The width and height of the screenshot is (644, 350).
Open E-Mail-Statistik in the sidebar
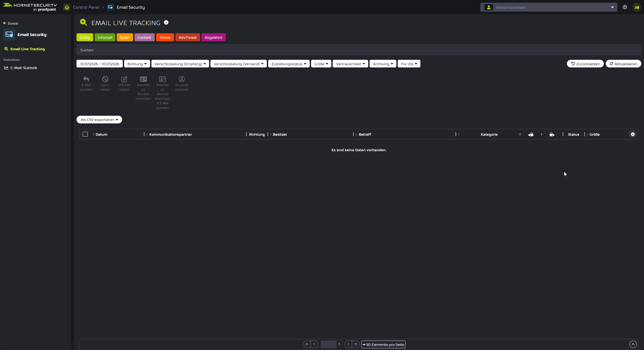24,68
